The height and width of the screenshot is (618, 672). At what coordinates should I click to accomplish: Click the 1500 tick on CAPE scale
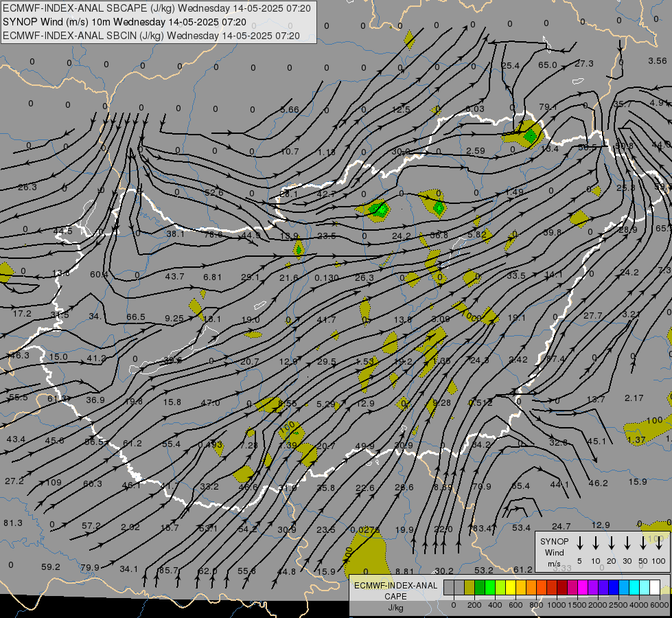pyautogui.click(x=577, y=605)
